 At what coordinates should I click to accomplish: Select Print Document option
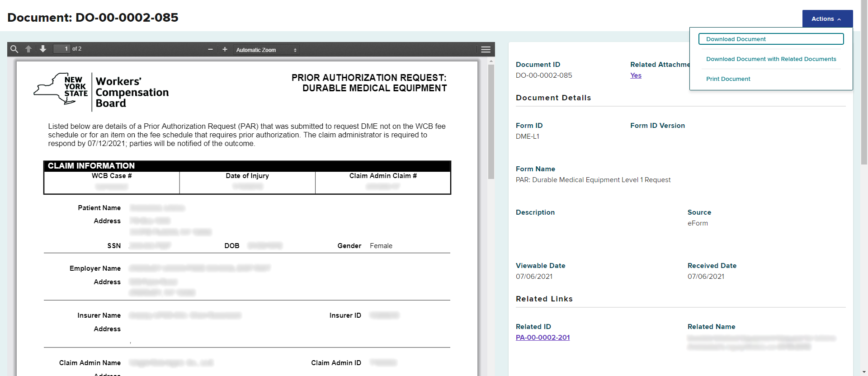click(728, 79)
